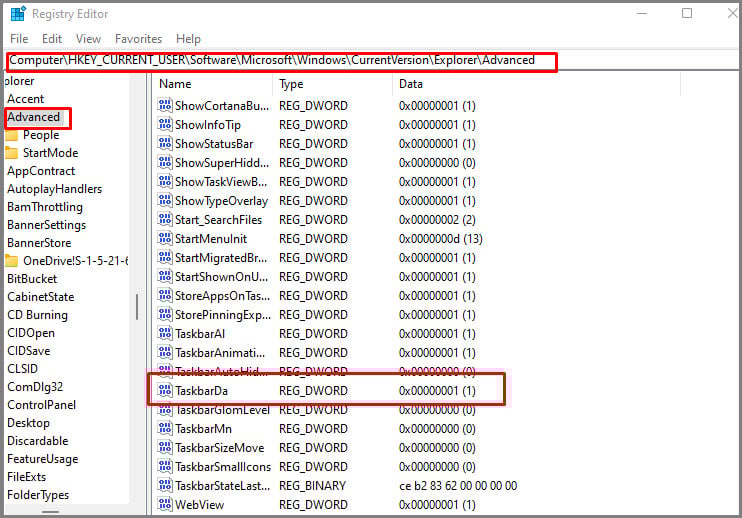The height and width of the screenshot is (518, 742).
Task: Select the CabinetState key
Action: point(41,297)
